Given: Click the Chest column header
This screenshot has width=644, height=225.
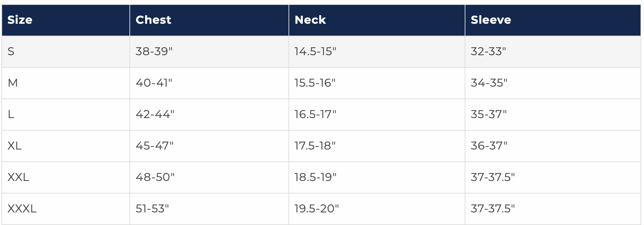Looking at the screenshot, I should pyautogui.click(x=153, y=20).
